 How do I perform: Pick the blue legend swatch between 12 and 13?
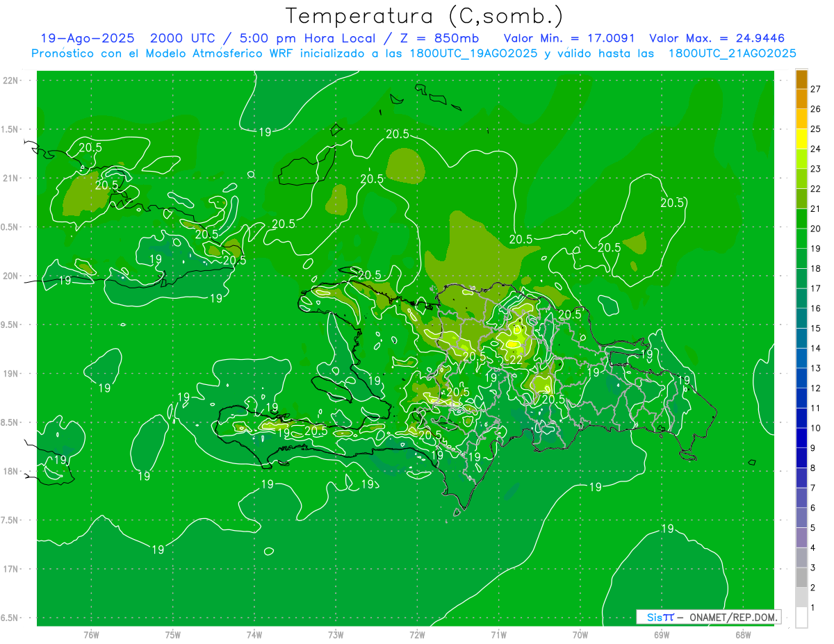point(801,378)
